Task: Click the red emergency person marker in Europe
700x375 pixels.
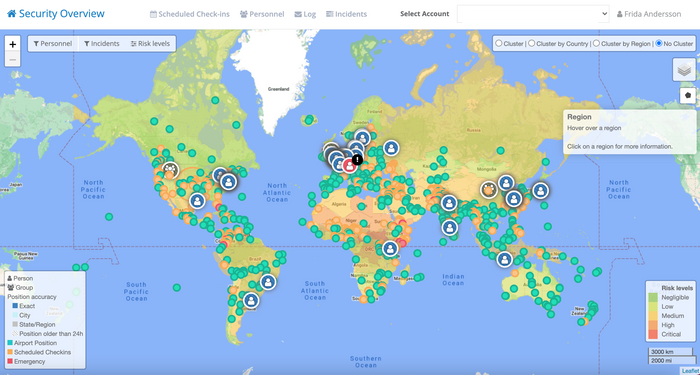Action: point(350,166)
